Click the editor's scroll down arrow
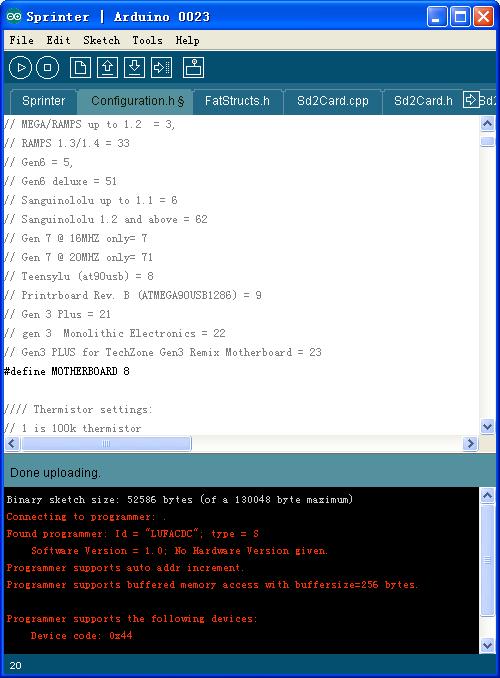Image resolution: width=500 pixels, height=678 pixels. tap(487, 427)
